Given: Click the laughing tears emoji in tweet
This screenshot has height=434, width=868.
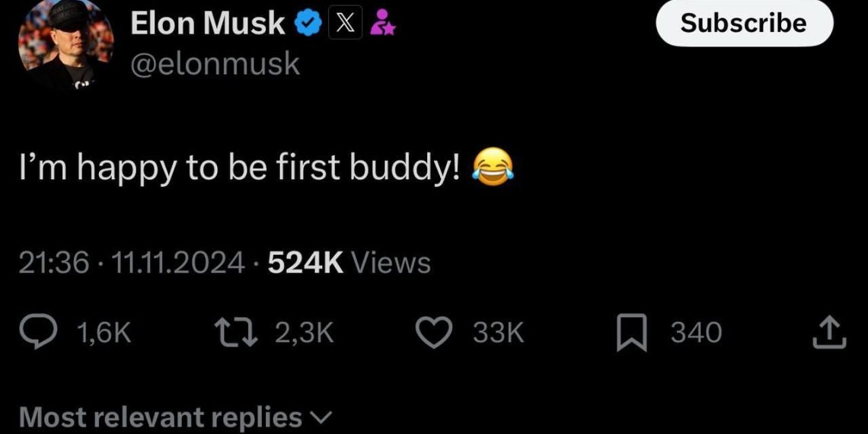Looking at the screenshot, I should click(x=493, y=165).
